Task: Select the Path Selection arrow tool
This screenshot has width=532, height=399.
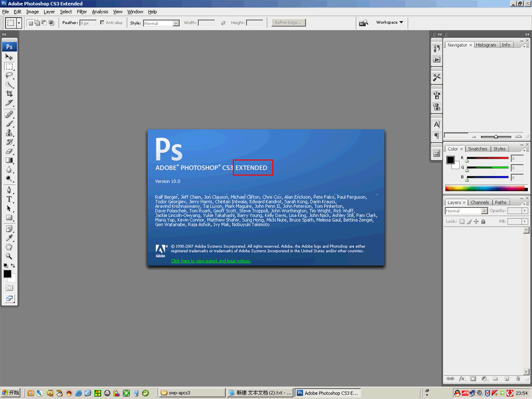Action: 9,208
